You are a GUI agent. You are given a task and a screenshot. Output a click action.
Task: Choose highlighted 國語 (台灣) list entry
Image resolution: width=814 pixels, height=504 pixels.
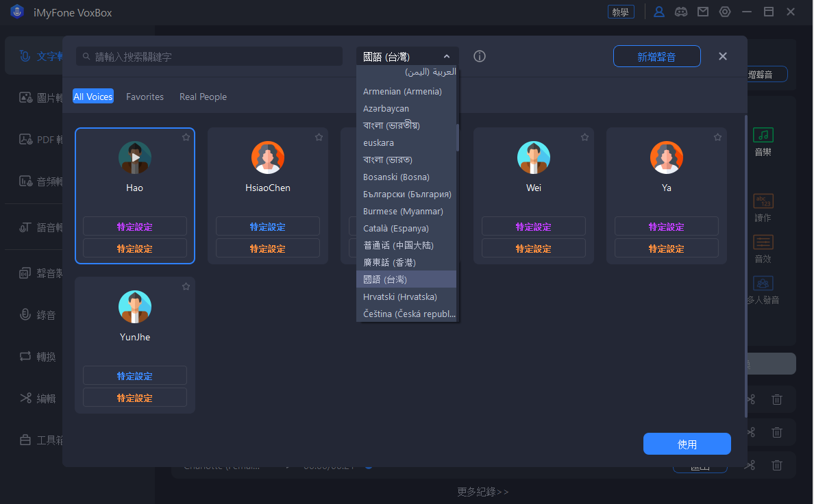(406, 279)
